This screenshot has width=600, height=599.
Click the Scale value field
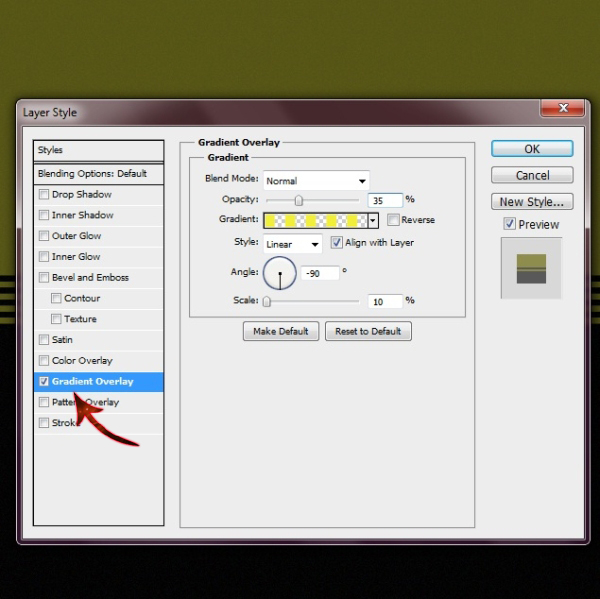click(x=385, y=302)
